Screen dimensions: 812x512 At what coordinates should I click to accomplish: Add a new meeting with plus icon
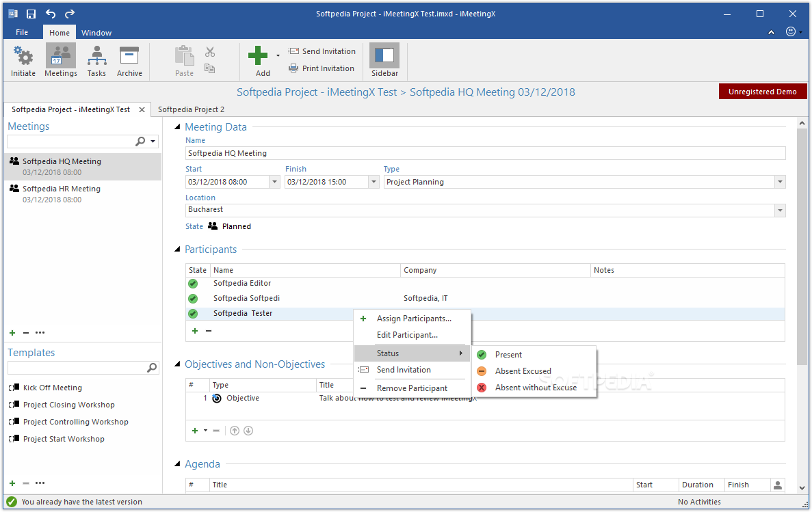coord(12,333)
